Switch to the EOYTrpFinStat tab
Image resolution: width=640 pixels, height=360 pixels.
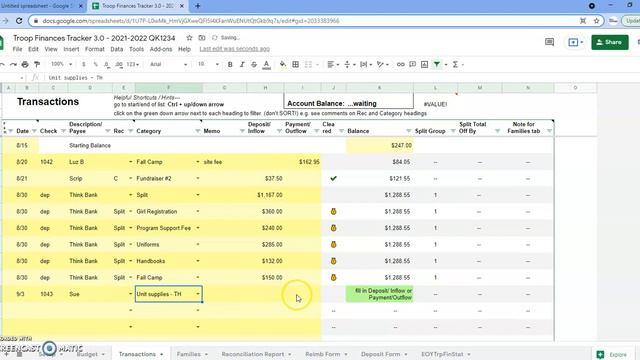click(x=445, y=354)
